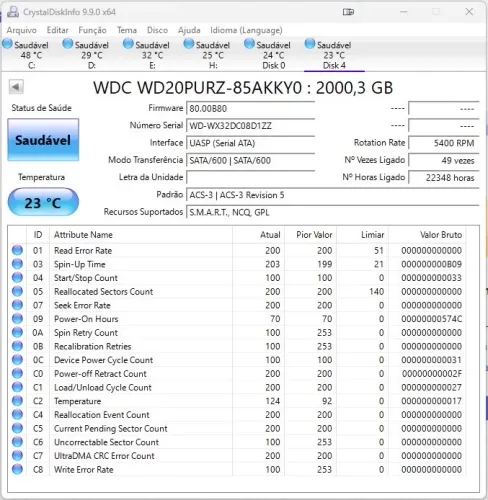Click raw value 000000000B09 of Spin-Up Time
This screenshot has height=500, width=488.
coord(432,264)
